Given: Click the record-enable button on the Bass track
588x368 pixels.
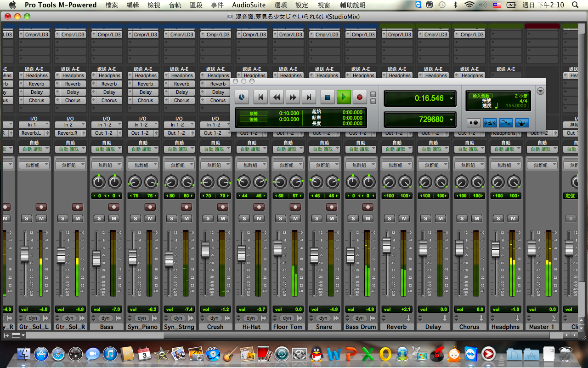Looking at the screenshot, I should (113, 207).
